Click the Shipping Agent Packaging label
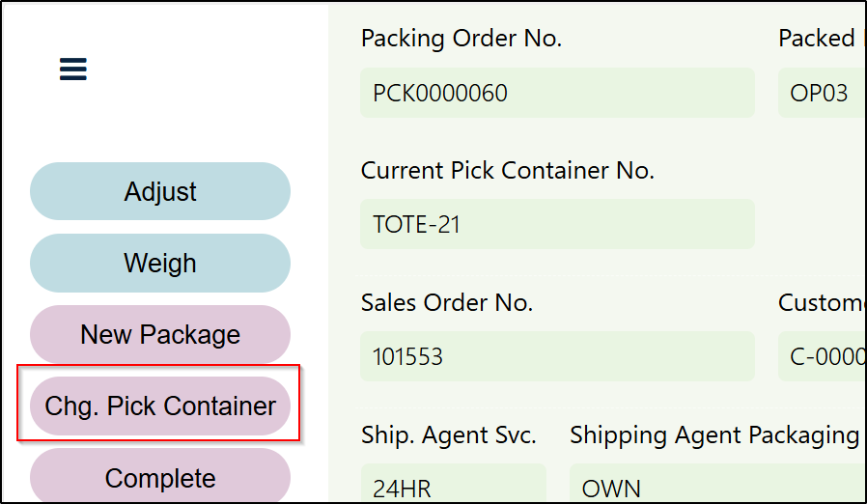867x504 pixels. coord(713,434)
